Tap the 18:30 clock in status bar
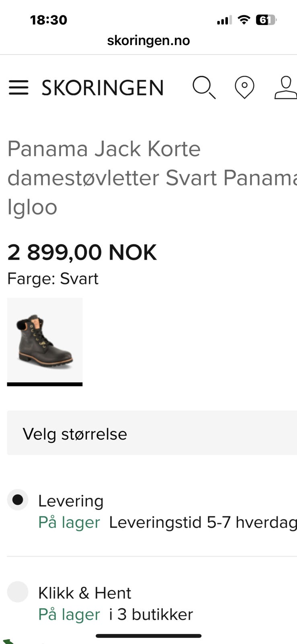The width and height of the screenshot is (297, 644). click(49, 20)
